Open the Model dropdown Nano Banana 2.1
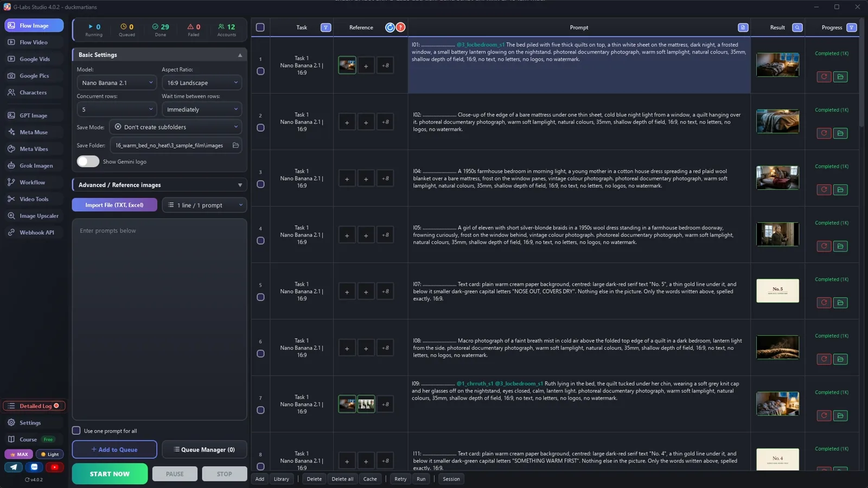The image size is (868, 488). 117,83
